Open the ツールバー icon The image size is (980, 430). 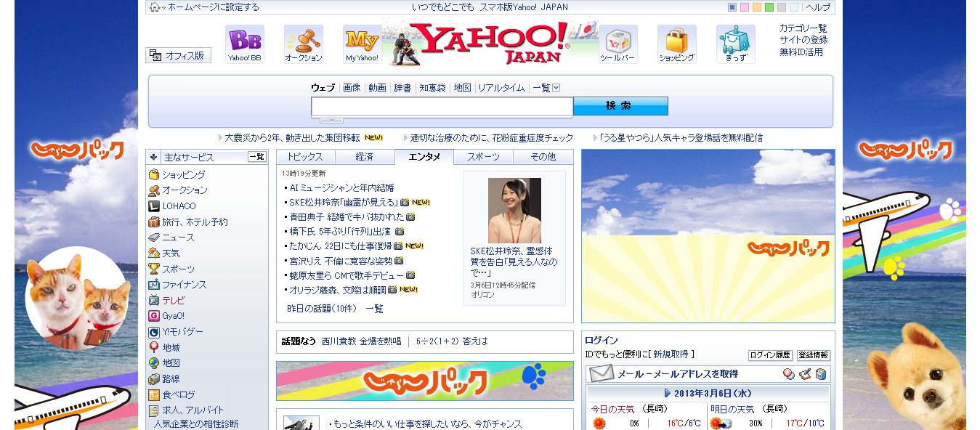(618, 44)
